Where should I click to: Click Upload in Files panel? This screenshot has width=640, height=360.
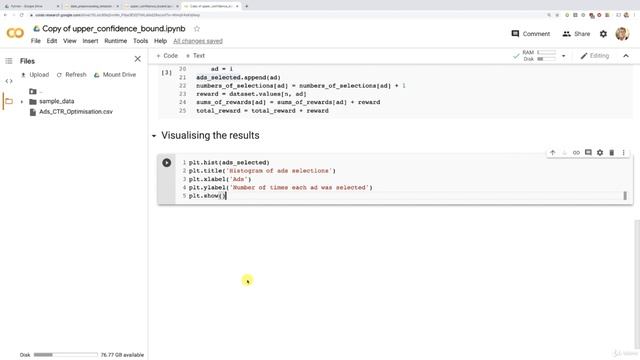point(35,75)
